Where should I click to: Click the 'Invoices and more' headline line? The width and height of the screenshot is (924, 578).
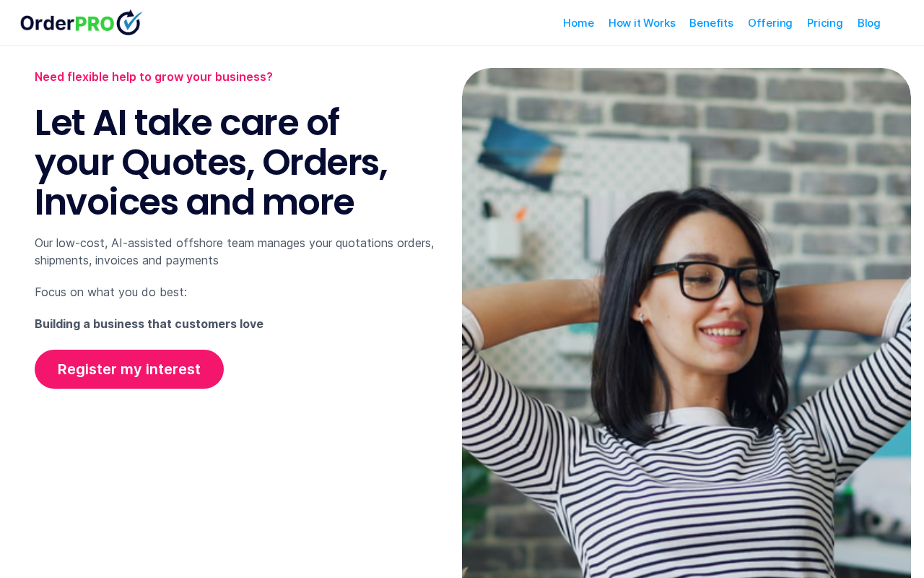point(194,202)
